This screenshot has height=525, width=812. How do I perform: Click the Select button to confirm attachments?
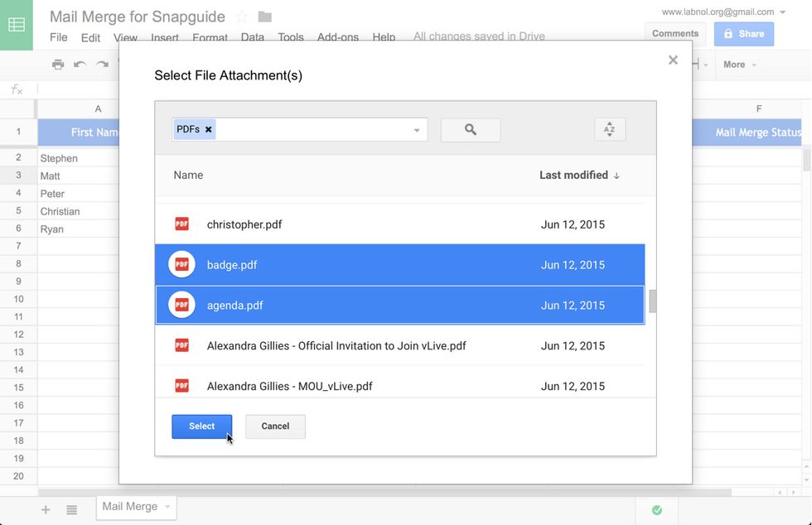tap(201, 426)
